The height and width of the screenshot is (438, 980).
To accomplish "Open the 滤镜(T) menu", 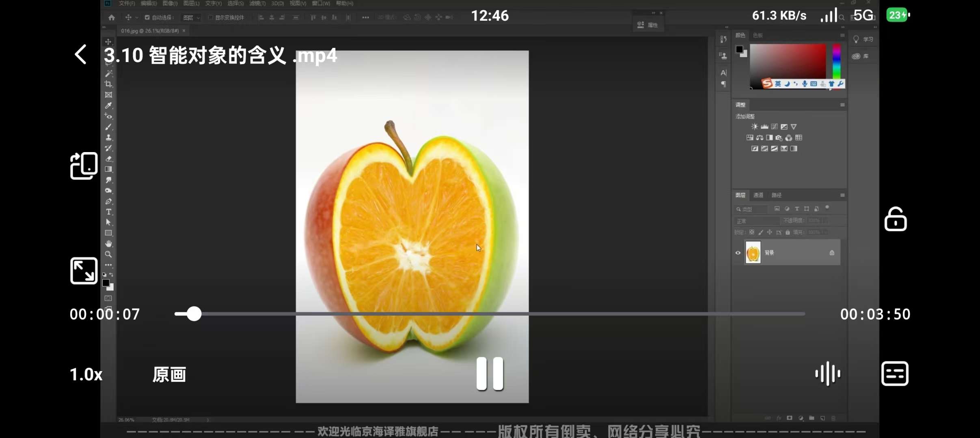I will point(257,3).
